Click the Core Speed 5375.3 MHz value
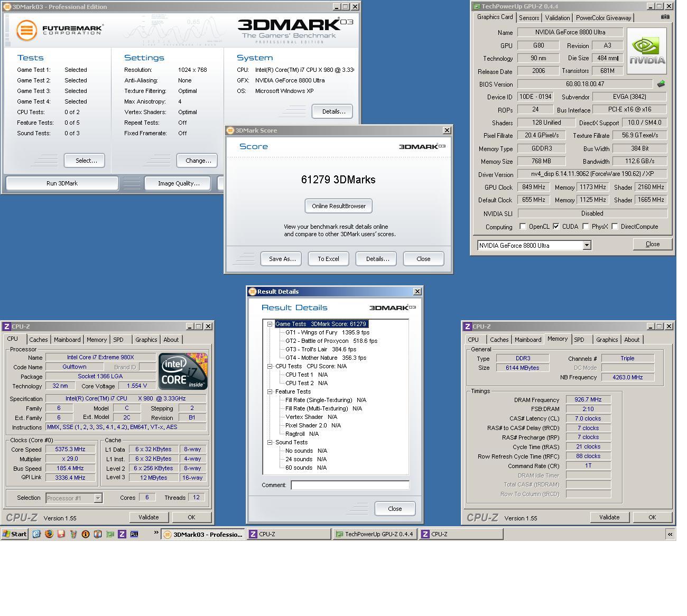687x616 pixels. point(70,449)
